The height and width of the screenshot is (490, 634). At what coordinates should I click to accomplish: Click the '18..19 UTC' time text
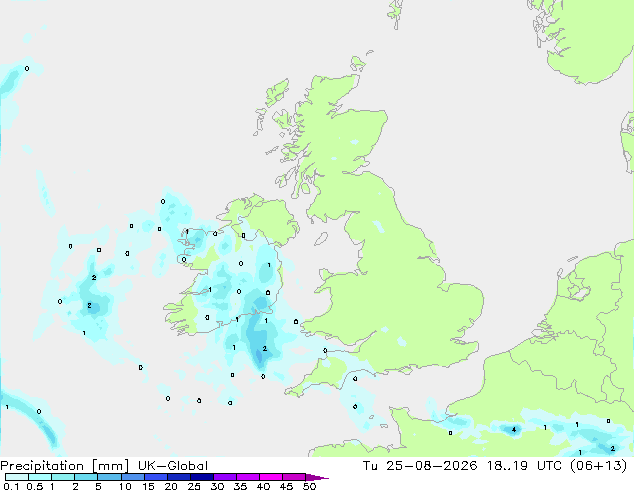pyautogui.click(x=524, y=466)
